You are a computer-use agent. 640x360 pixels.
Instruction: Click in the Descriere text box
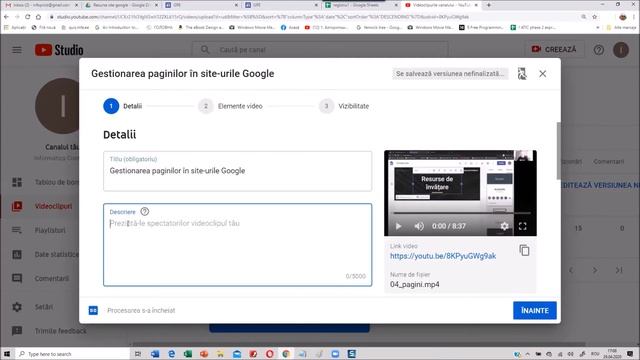pos(238,245)
